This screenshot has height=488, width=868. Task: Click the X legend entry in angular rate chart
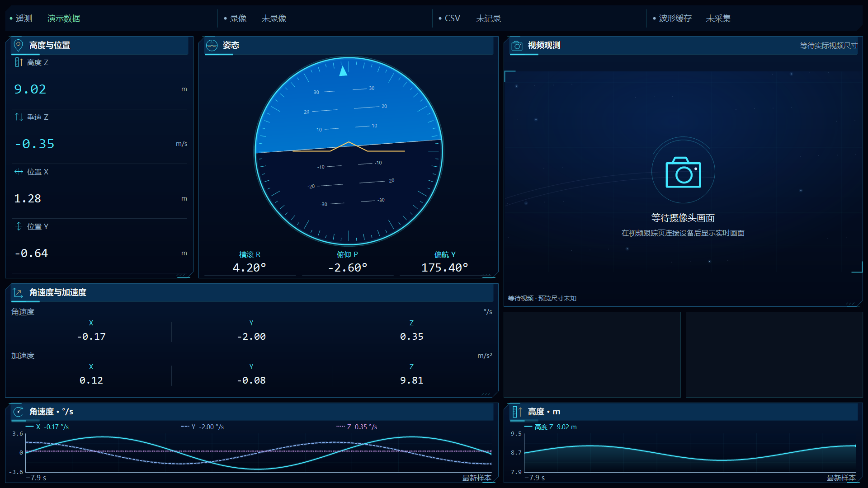point(47,427)
